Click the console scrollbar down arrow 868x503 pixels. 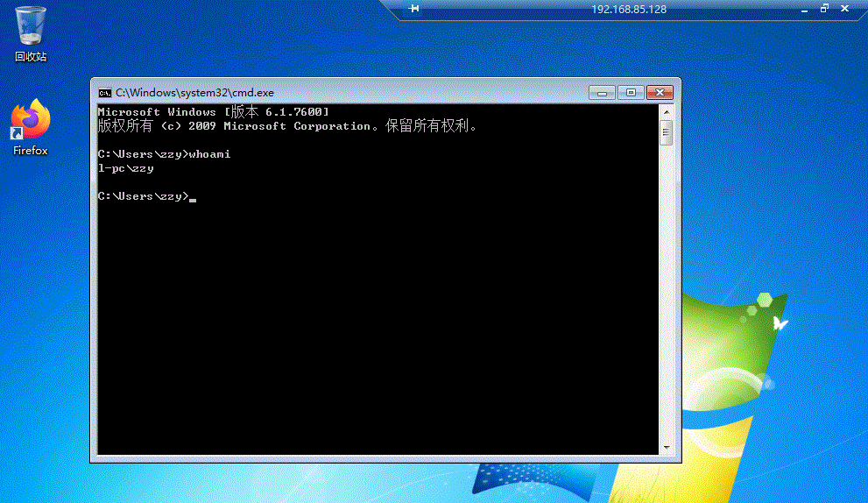tap(667, 447)
